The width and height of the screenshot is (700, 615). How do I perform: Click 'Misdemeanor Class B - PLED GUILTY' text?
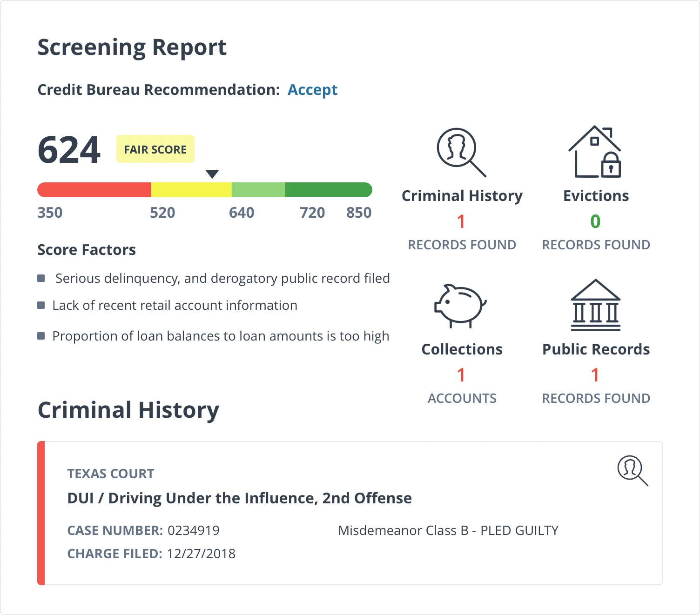point(448,530)
